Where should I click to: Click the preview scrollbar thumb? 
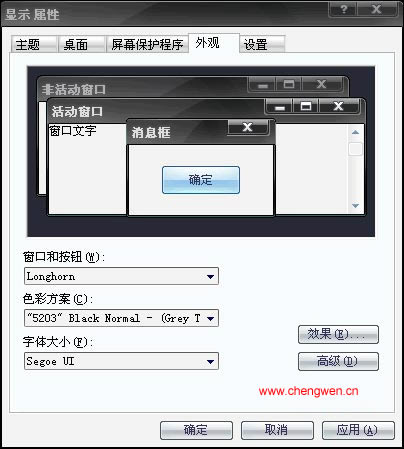[355, 149]
